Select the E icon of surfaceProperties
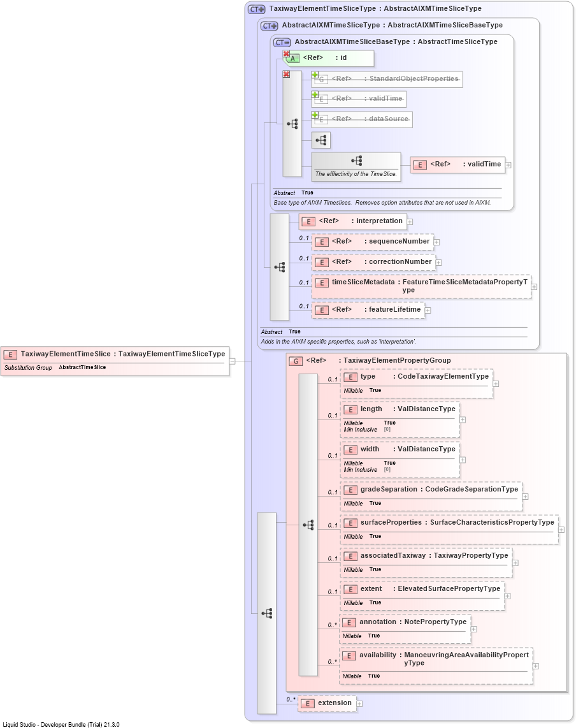 click(x=350, y=524)
